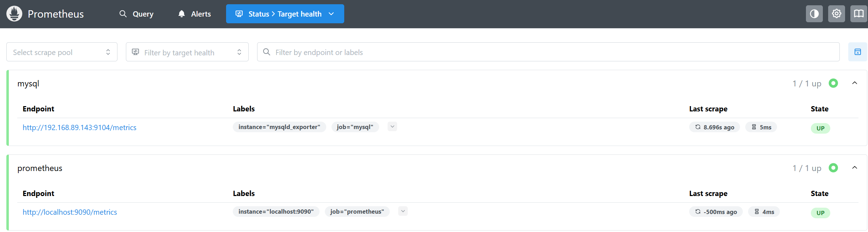Click the 4ms scrape duration badge
The width and height of the screenshot is (868, 232).
tap(764, 212)
